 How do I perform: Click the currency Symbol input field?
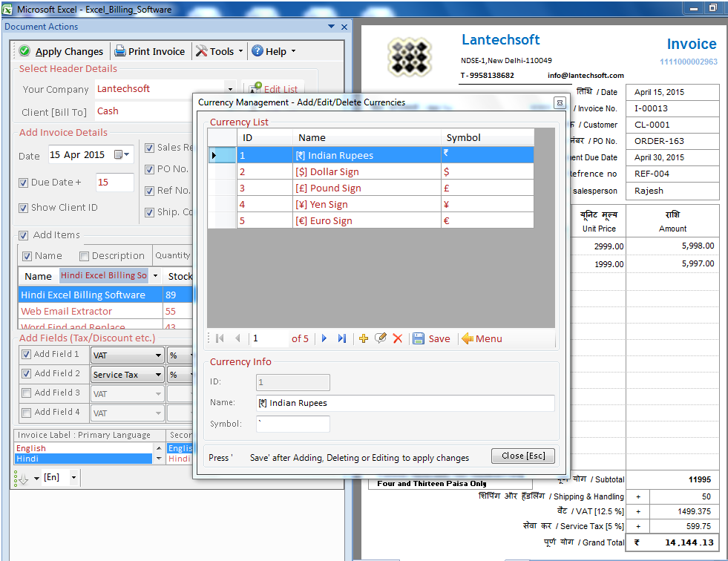tap(293, 424)
